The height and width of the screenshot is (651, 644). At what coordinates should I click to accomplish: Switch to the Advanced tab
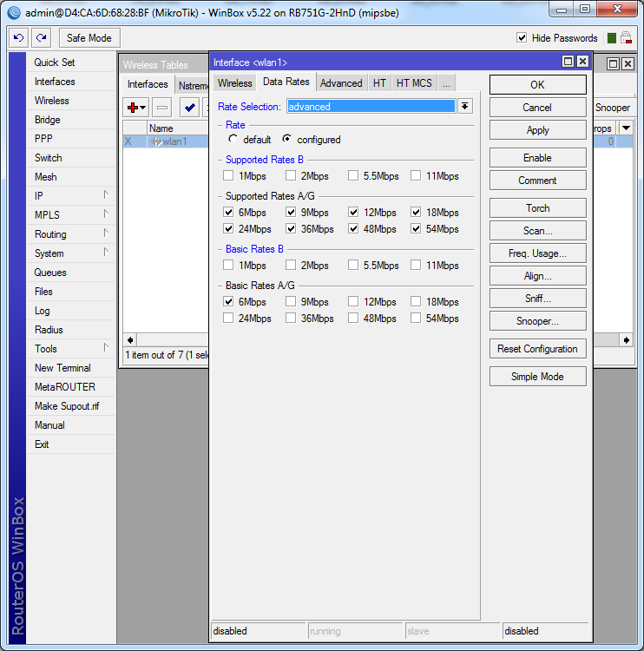[x=341, y=83]
